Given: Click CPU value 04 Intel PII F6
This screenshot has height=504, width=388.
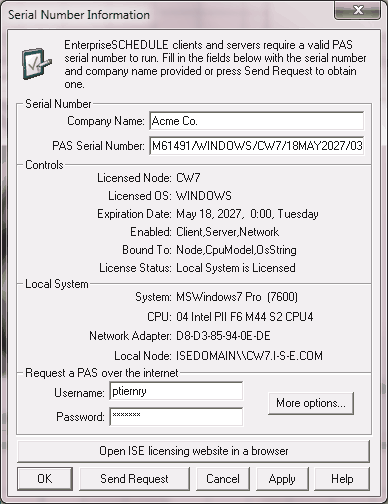Looking at the screenshot, I should tap(245, 317).
